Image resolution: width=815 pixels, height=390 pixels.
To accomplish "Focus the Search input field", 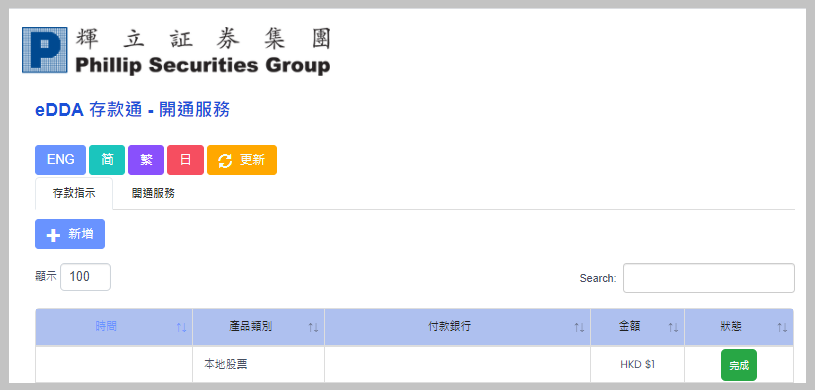I will coord(708,278).
